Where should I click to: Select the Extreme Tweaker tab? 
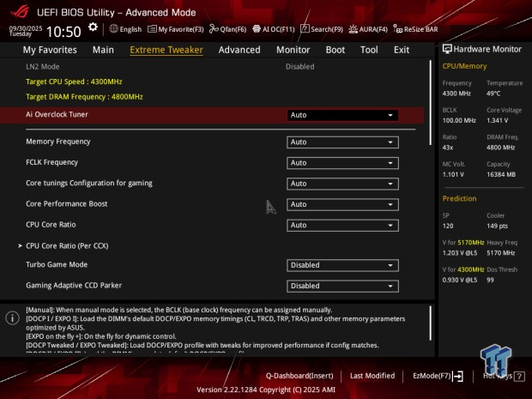166,50
